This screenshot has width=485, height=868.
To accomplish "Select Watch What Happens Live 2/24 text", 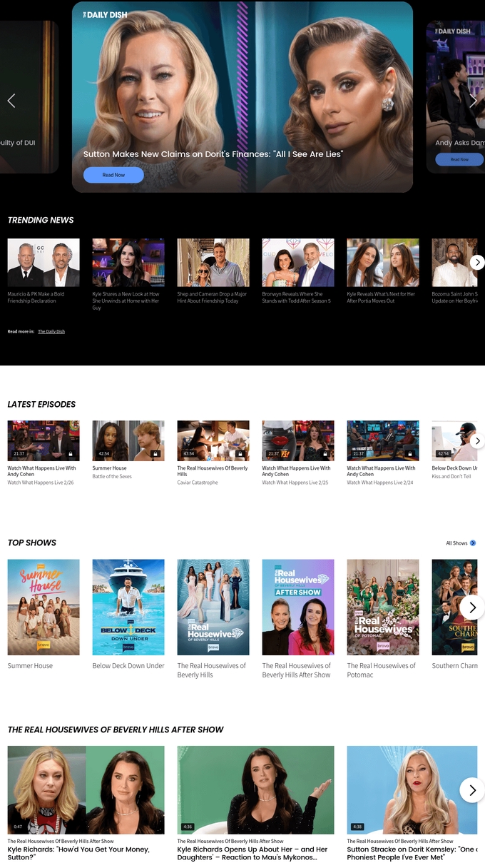I will click(x=380, y=483).
